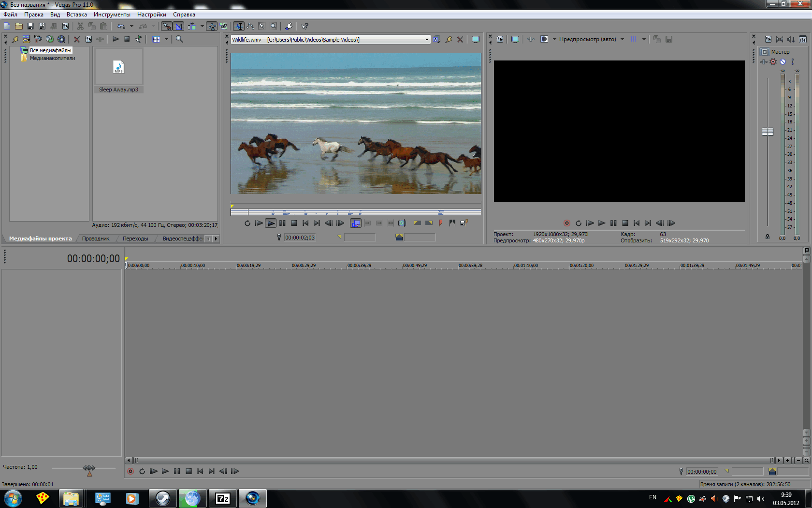Select the Envelope edit tool
This screenshot has height=508, width=812.
coord(250,26)
